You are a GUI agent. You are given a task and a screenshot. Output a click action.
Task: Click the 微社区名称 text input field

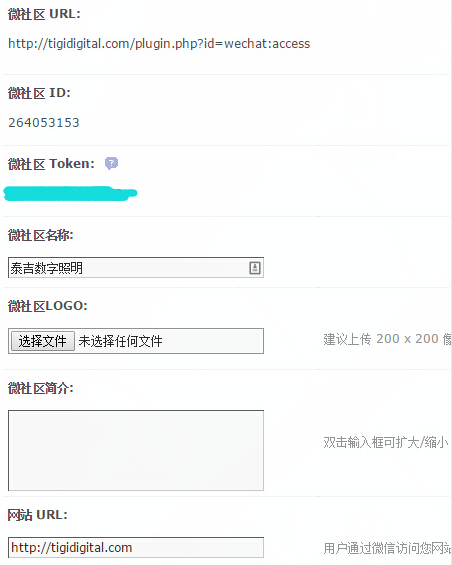(136, 268)
